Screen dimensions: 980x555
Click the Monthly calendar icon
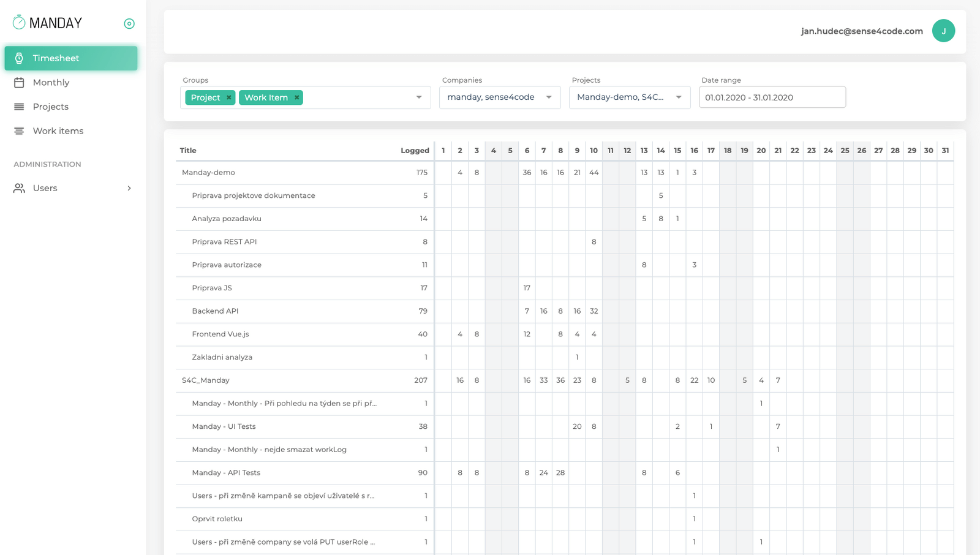(19, 82)
